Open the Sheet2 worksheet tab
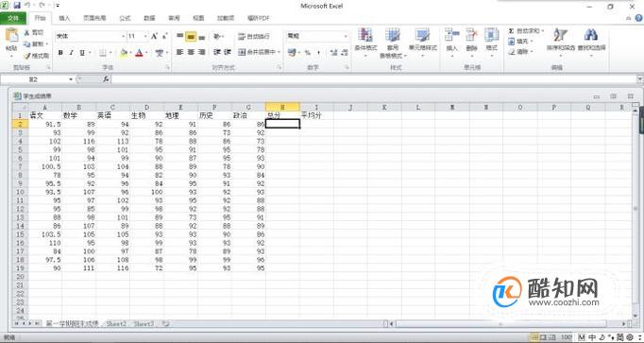644x343 pixels. (116, 324)
